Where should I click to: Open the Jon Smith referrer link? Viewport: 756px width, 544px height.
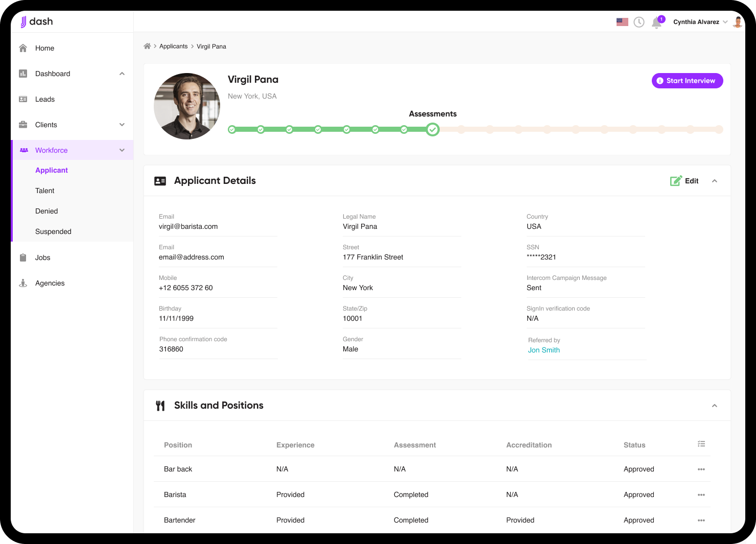pyautogui.click(x=544, y=350)
